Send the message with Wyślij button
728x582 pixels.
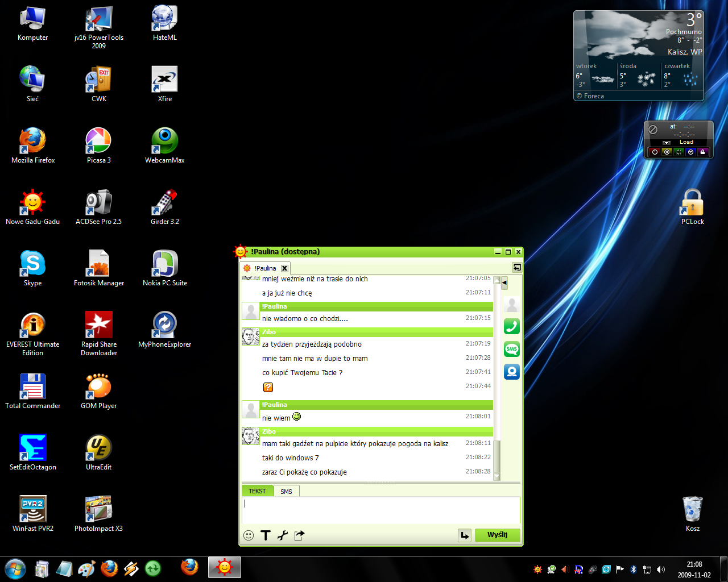click(x=497, y=535)
